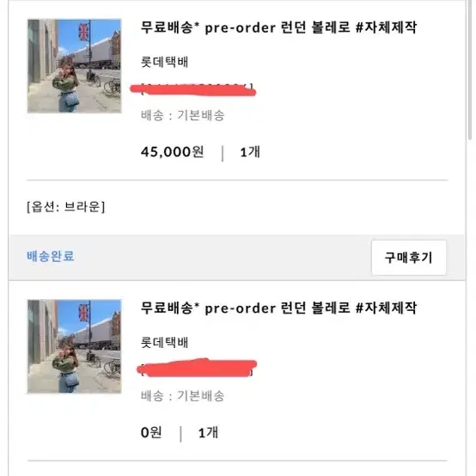The height and width of the screenshot is (476, 476).
Task: Click the gray delivery status bar background
Action: pos(212,258)
